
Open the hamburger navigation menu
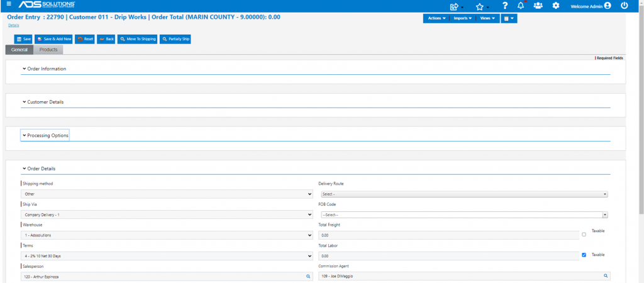[9, 4]
